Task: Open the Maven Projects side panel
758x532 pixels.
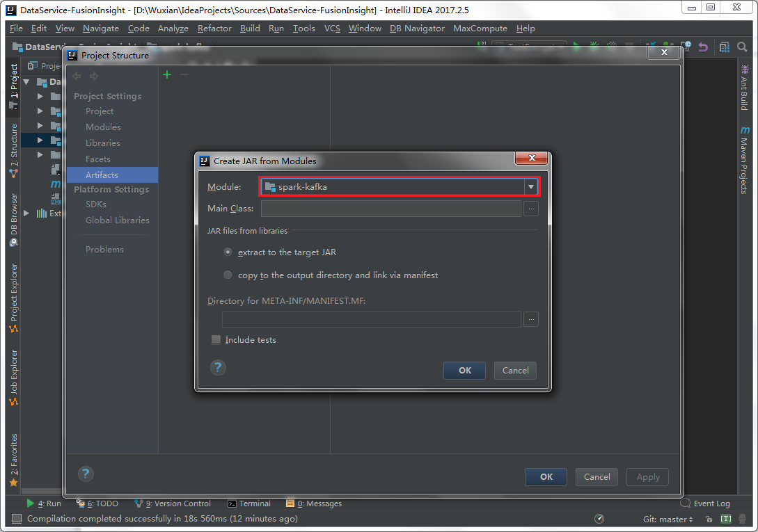Action: tap(745, 161)
